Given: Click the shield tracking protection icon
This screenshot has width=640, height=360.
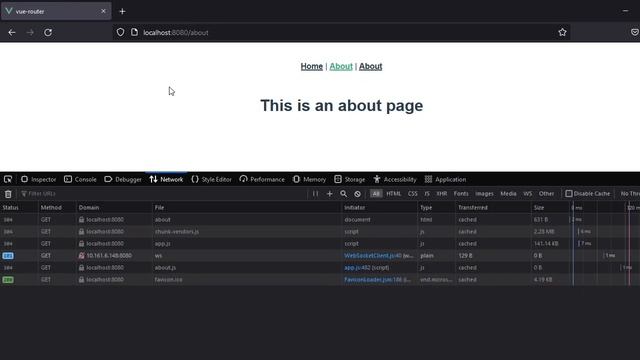Looking at the screenshot, I should click(120, 32).
